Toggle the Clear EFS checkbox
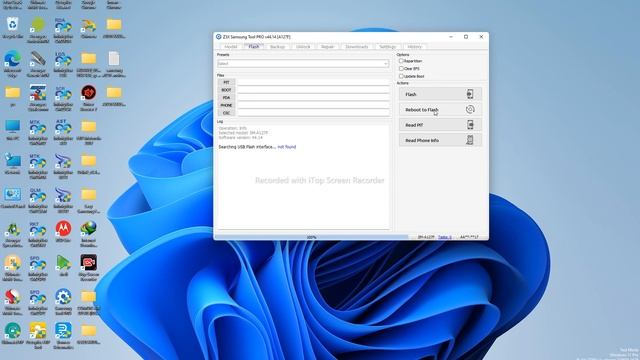Viewport: 640px width, 360px height. [x=401, y=69]
